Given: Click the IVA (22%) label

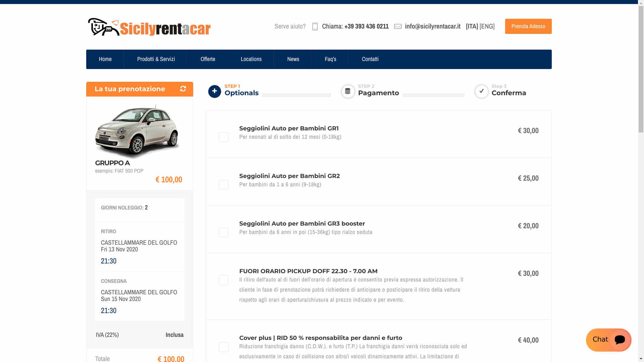Looking at the screenshot, I should pyautogui.click(x=107, y=335).
